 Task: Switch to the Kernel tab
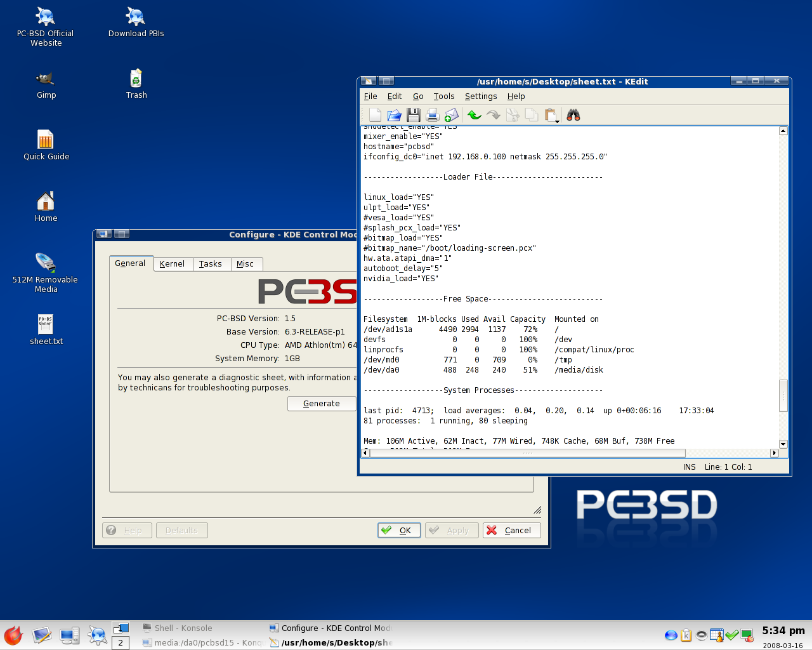(172, 264)
